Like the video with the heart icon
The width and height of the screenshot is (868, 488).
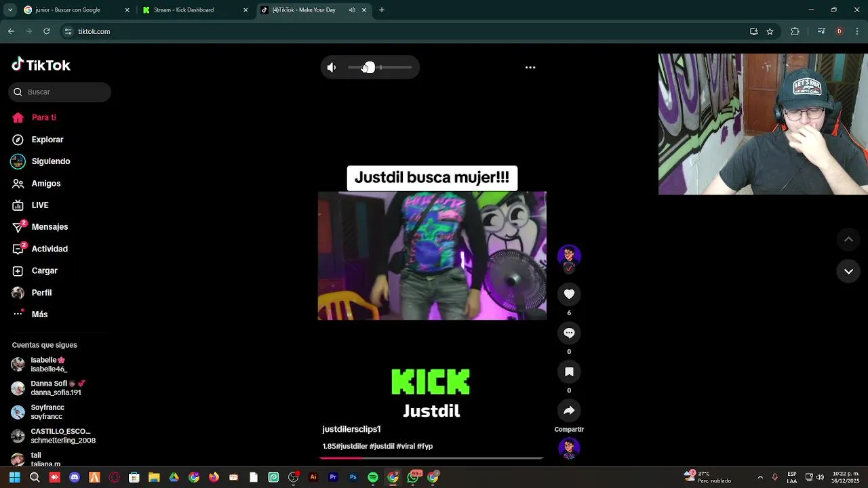tap(569, 294)
